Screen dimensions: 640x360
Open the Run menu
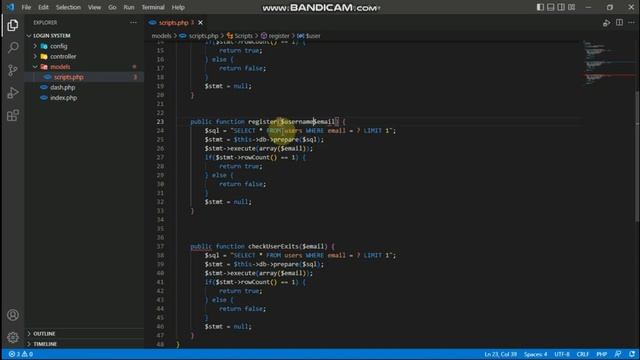[129, 7]
